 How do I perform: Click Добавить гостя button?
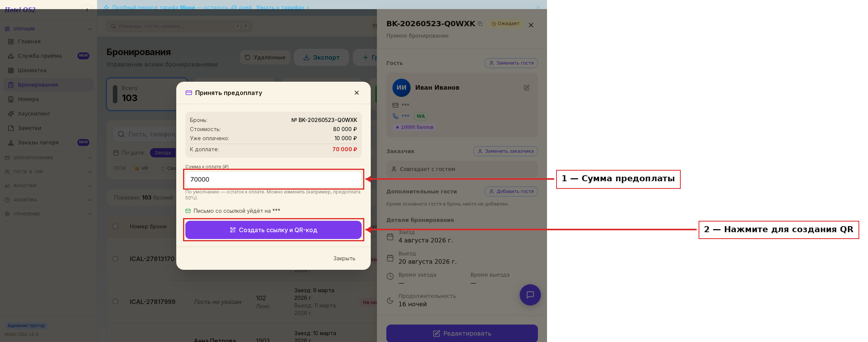[x=511, y=192]
